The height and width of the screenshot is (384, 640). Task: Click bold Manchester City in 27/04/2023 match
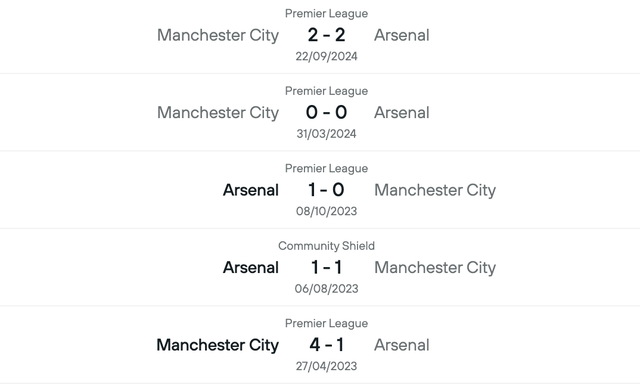coord(218,346)
